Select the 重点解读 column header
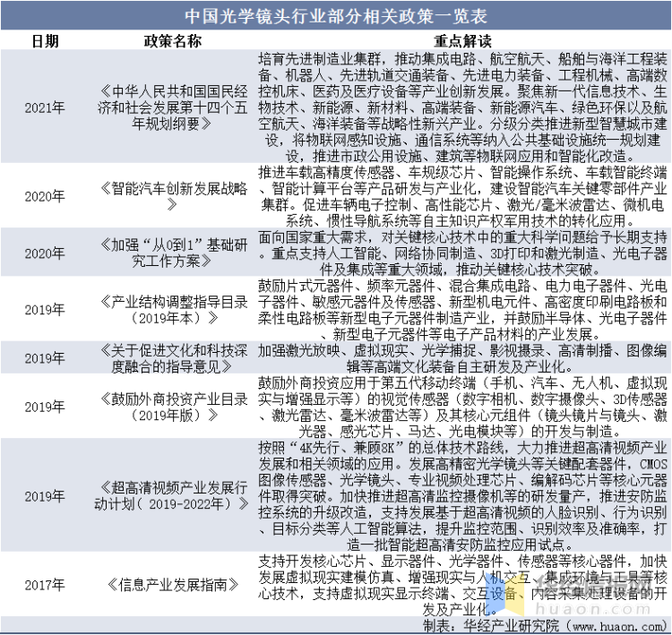Viewport: 672px width, 635px height. (462, 41)
